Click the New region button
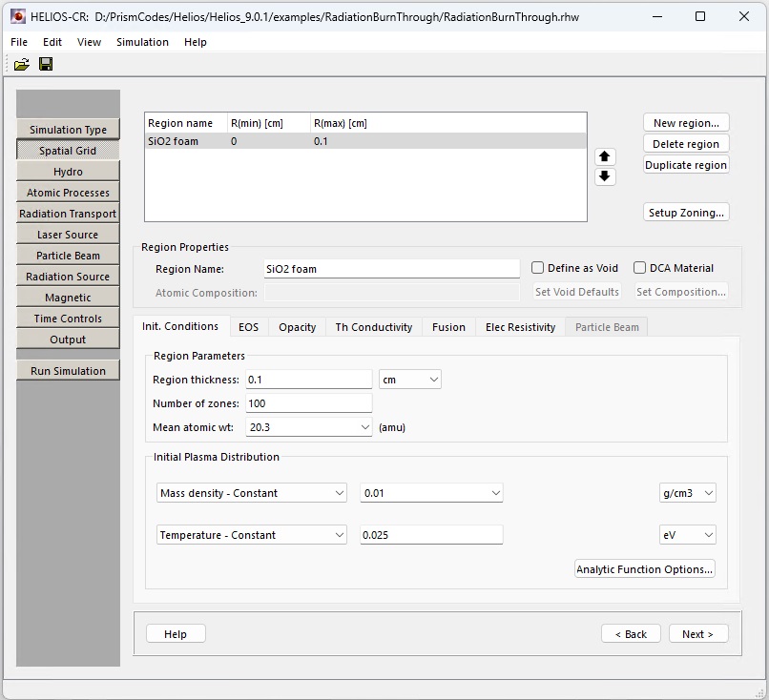The image size is (769, 700). (686, 123)
